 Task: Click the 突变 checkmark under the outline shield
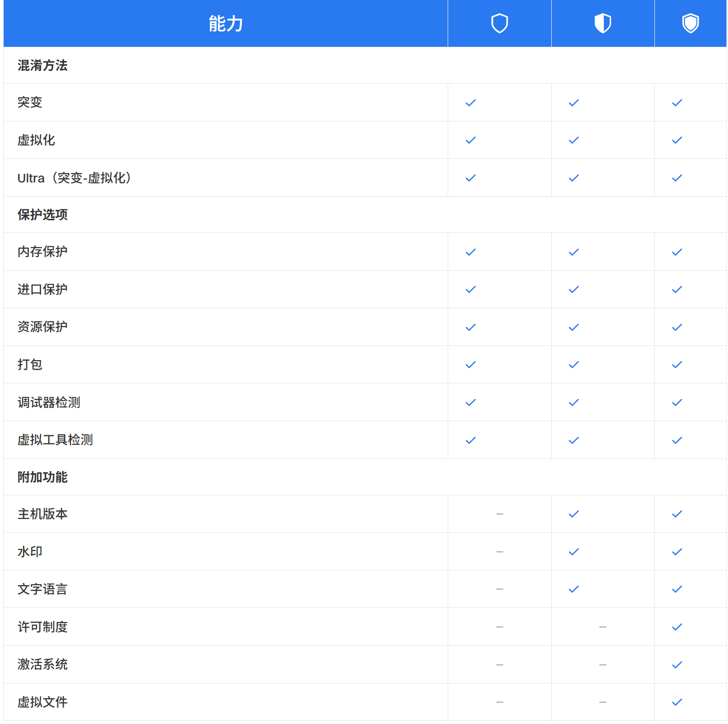click(470, 103)
